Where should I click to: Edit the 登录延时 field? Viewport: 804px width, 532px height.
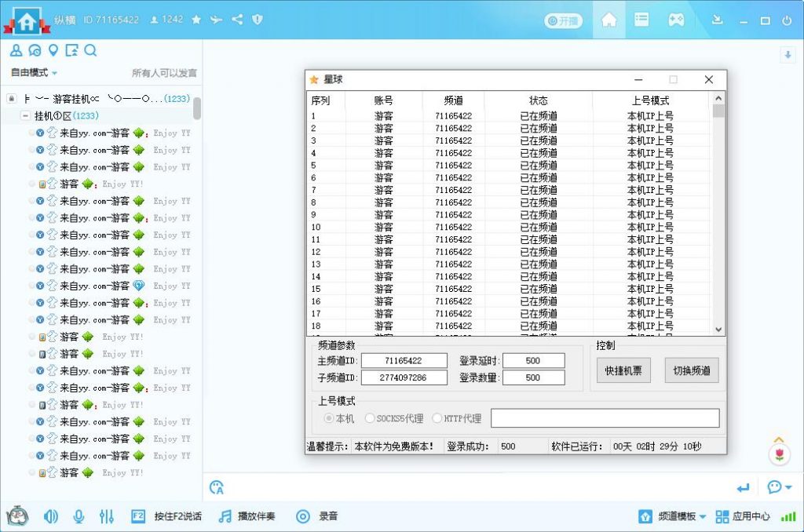point(534,361)
